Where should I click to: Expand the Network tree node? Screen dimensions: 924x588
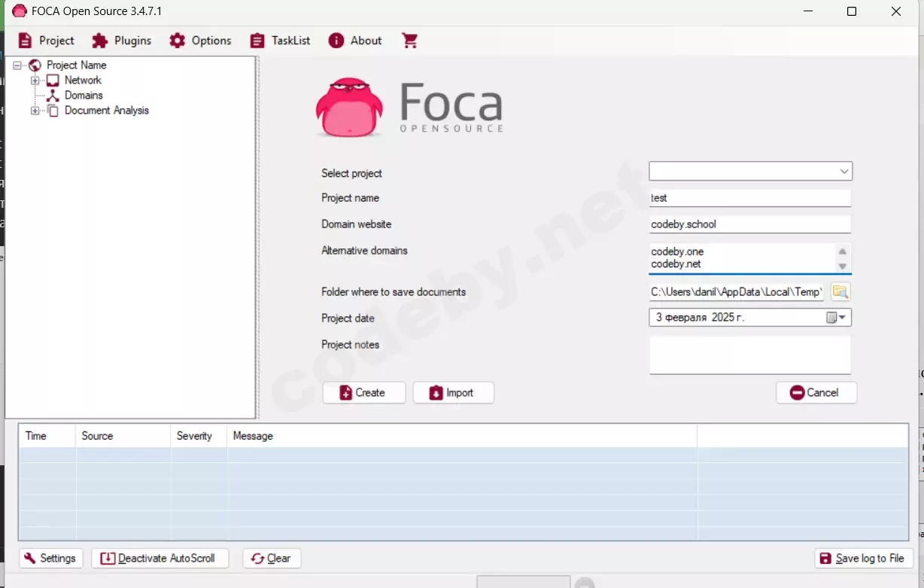[x=35, y=81]
